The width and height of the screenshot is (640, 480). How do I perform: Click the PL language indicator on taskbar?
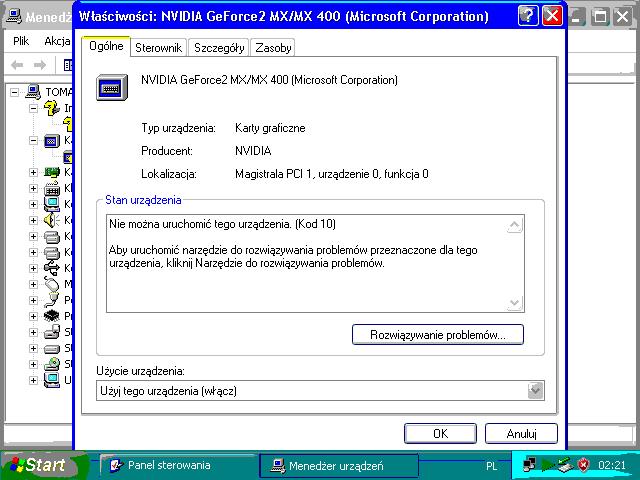coord(491,466)
